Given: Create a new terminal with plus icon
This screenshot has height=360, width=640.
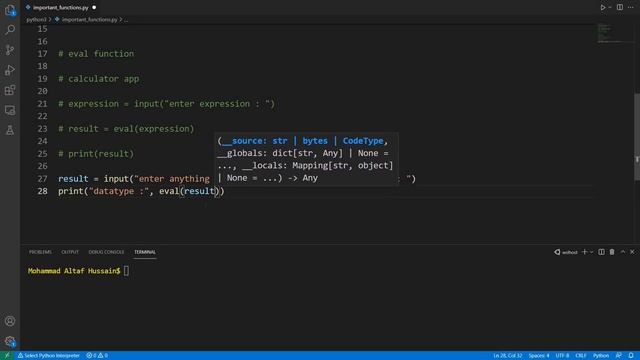Looking at the screenshot, I should pos(584,252).
